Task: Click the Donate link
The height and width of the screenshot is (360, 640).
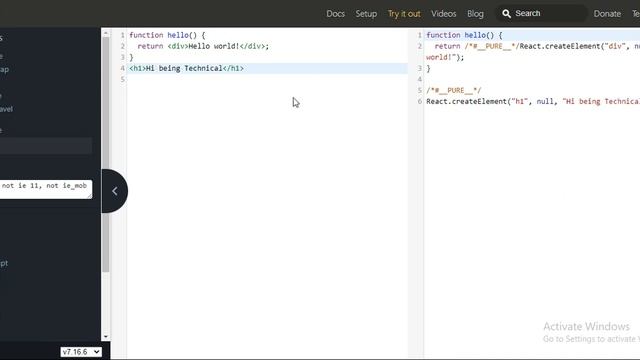Action: click(x=607, y=14)
